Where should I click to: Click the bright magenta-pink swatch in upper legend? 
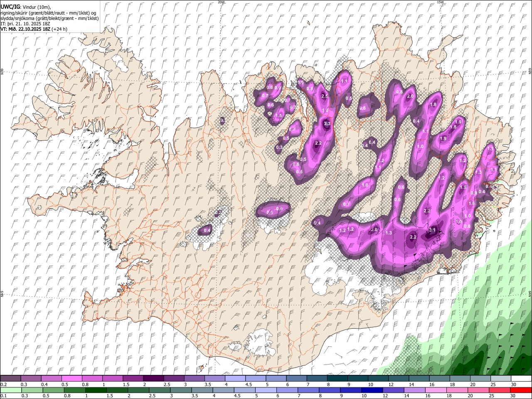pos(72,379)
